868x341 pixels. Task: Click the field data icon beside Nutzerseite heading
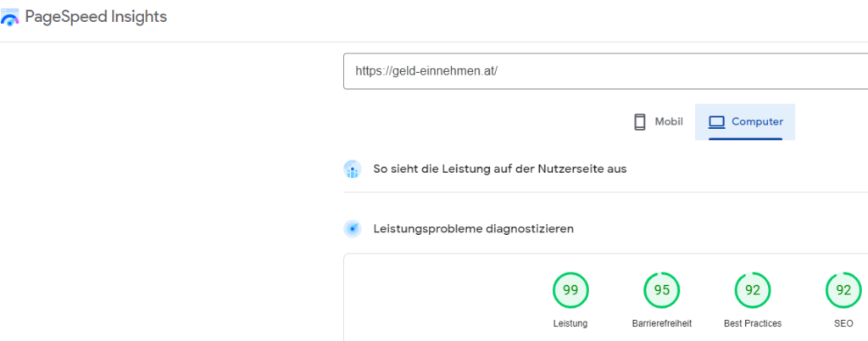(353, 170)
